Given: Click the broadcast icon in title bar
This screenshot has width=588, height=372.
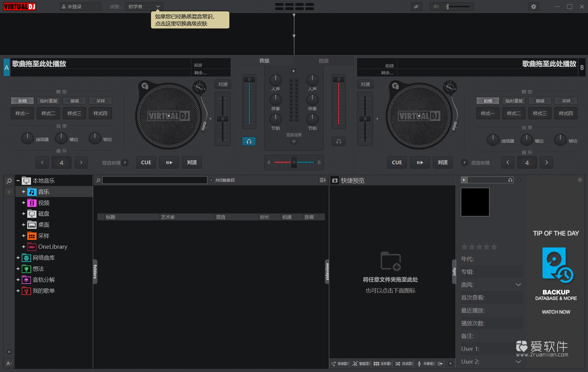Looking at the screenshot, I should [x=417, y=6].
